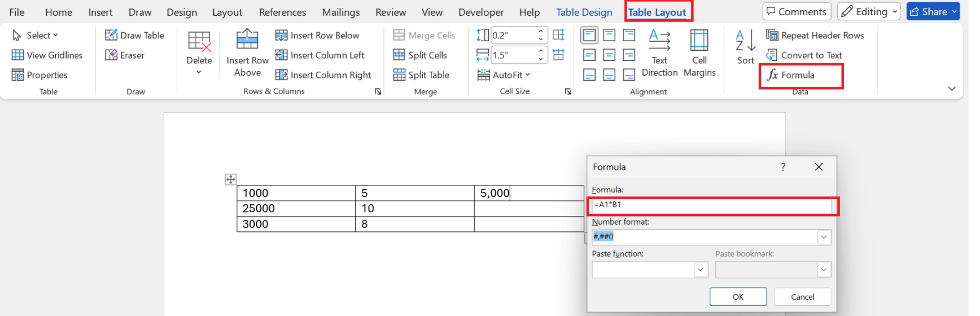The height and width of the screenshot is (316, 980).
Task: Click the Sort button
Action: 745,48
